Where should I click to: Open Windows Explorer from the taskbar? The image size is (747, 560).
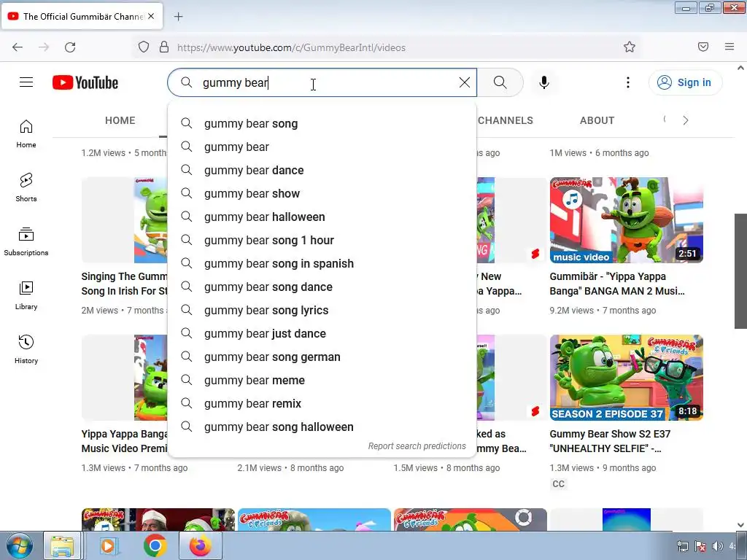point(63,545)
